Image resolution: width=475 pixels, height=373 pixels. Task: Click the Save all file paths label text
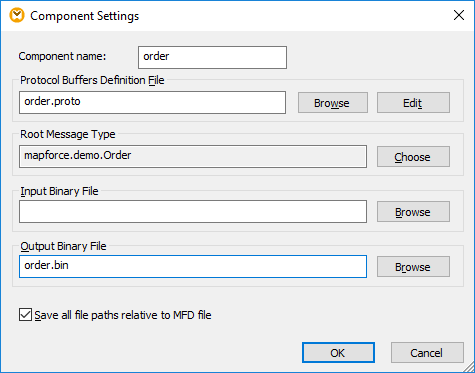coord(123,315)
